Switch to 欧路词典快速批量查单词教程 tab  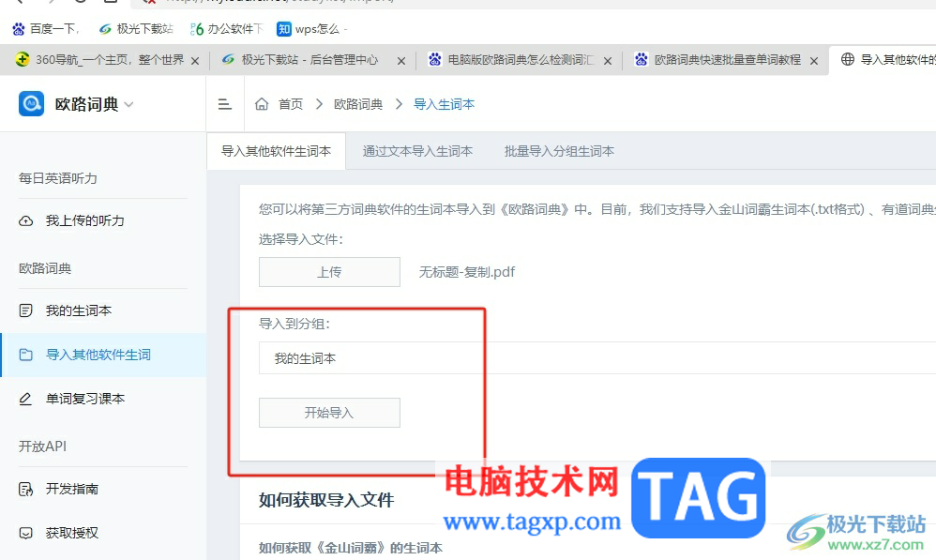(727, 60)
